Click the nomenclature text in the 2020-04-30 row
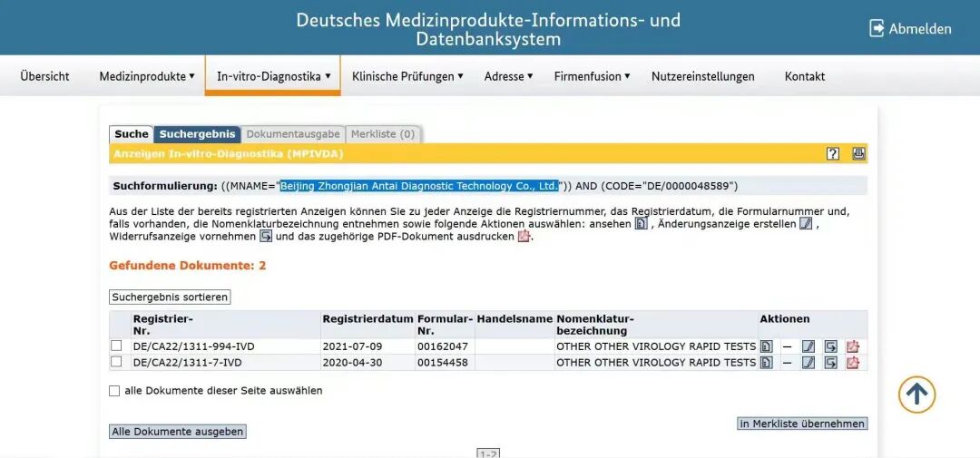Viewport: 980px width, 458px height. coord(656,363)
